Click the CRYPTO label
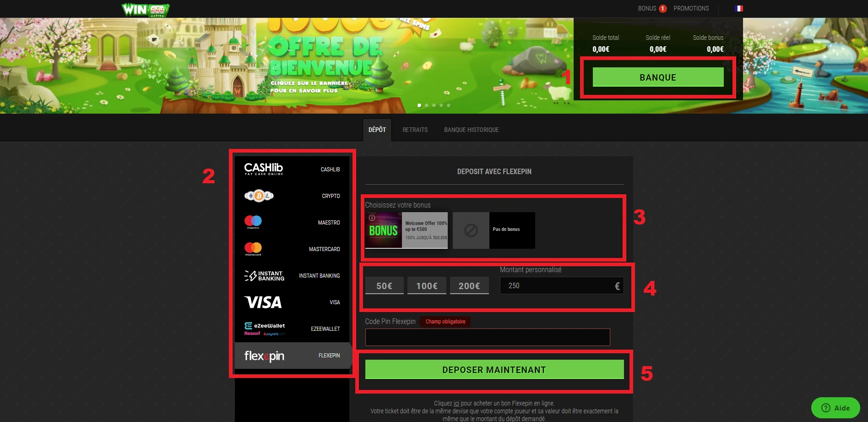Image resolution: width=868 pixels, height=422 pixels. (x=331, y=196)
